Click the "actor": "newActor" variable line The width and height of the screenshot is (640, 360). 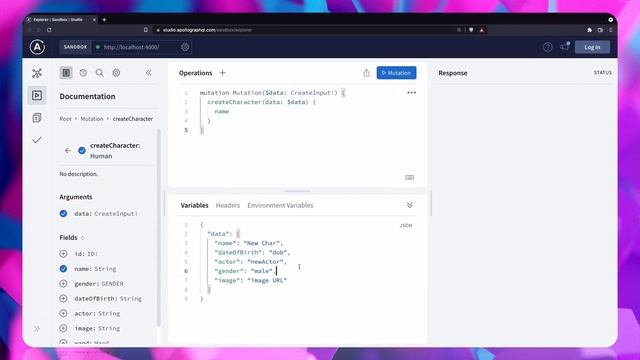click(x=251, y=262)
